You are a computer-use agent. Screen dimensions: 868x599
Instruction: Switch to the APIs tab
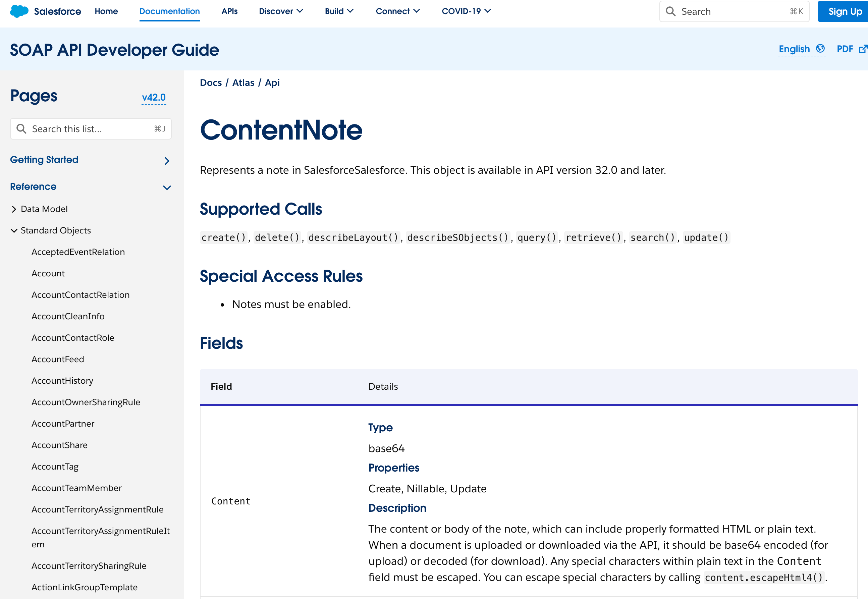[x=229, y=11]
